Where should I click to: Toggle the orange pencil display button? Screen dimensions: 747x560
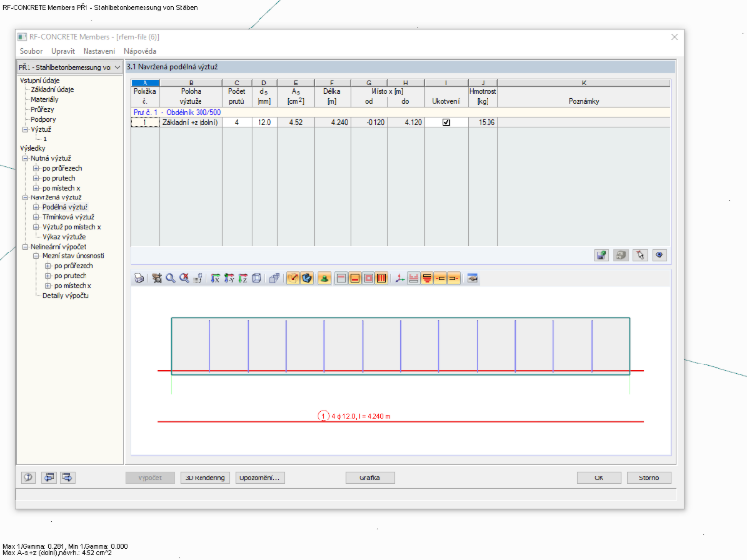[293, 279]
